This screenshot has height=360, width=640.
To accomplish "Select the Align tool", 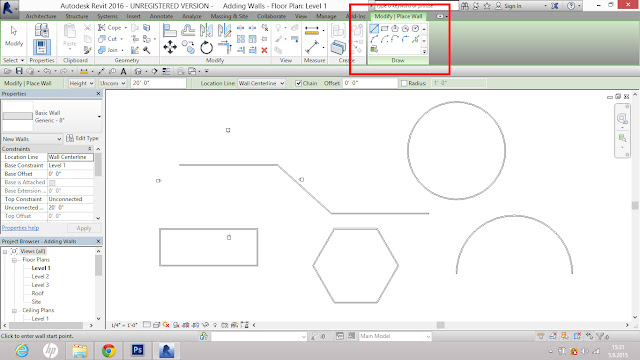I will point(169,30).
